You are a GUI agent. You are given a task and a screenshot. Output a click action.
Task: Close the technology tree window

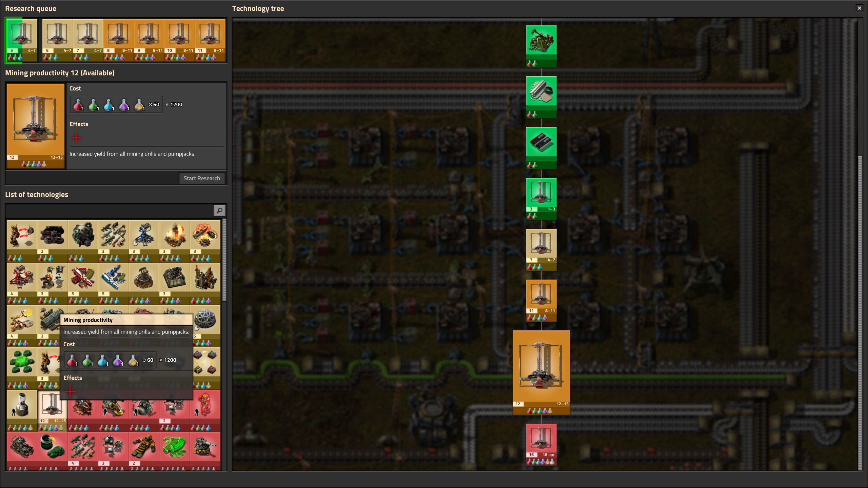[x=859, y=8]
